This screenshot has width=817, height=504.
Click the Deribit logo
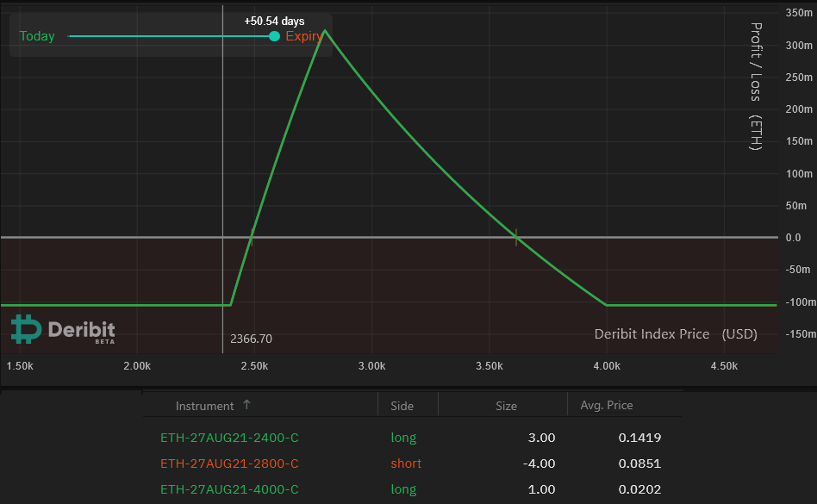[x=63, y=328]
